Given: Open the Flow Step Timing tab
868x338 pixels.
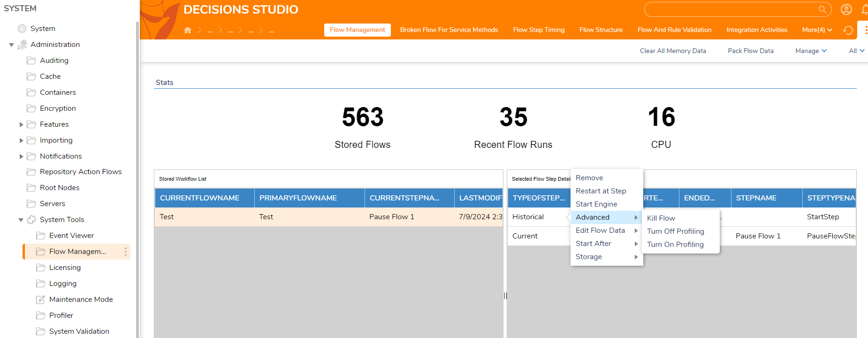Looking at the screenshot, I should click(x=539, y=30).
